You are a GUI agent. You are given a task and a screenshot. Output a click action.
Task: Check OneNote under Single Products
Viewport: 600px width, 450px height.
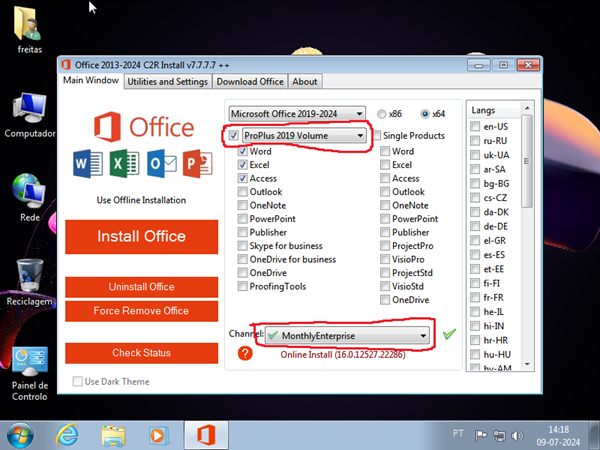click(385, 205)
